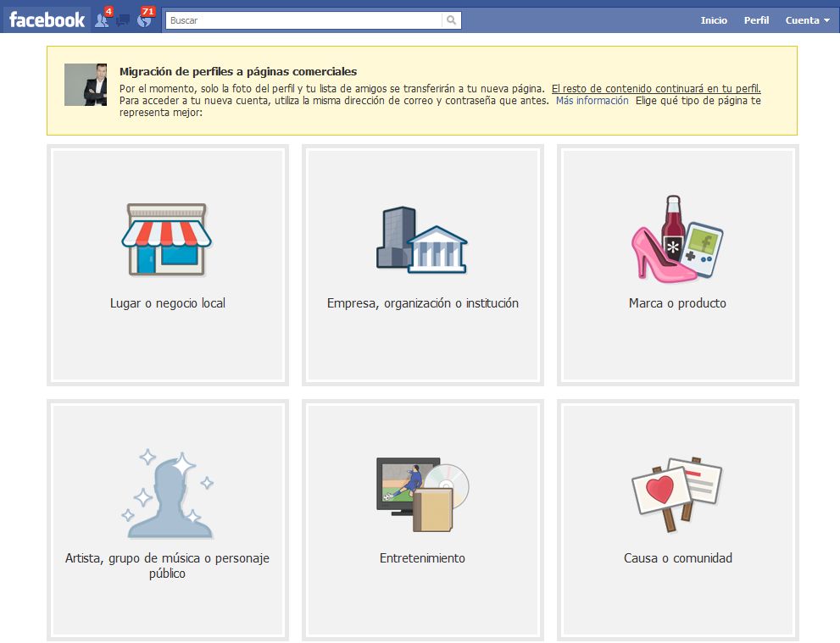Click heading Migración de perfiles a páginas comerciales
This screenshot has height=643, width=840.
click(238, 71)
